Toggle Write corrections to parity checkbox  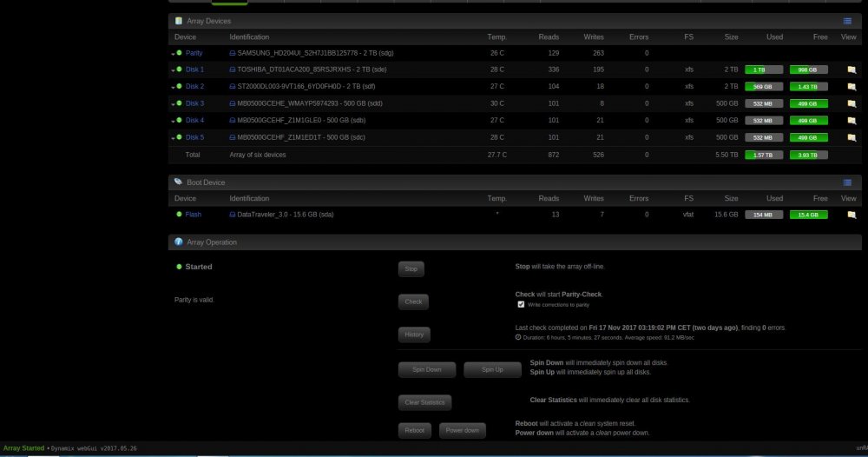coord(521,305)
